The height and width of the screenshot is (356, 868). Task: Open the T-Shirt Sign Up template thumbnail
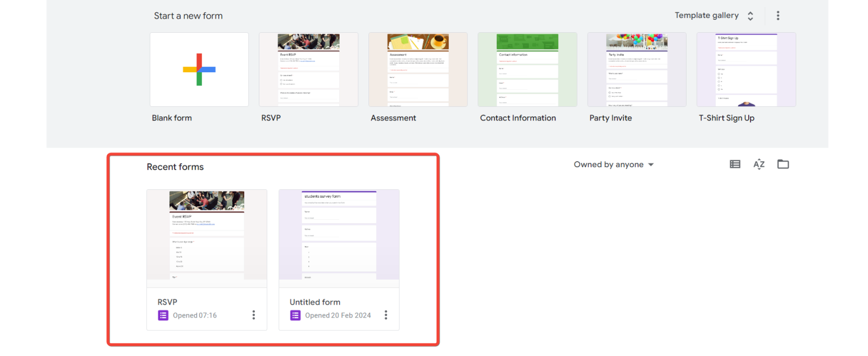747,70
